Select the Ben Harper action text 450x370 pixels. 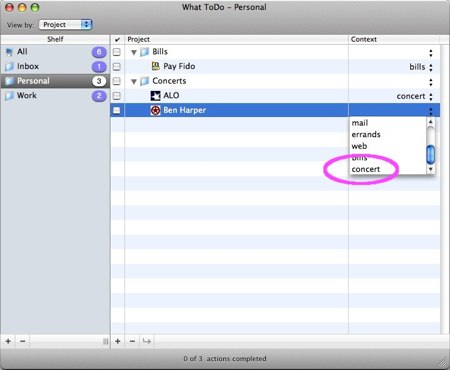184,110
